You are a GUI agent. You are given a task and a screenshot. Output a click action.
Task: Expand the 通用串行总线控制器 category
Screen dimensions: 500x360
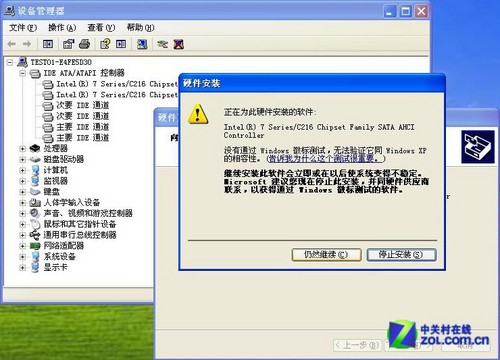(22, 235)
